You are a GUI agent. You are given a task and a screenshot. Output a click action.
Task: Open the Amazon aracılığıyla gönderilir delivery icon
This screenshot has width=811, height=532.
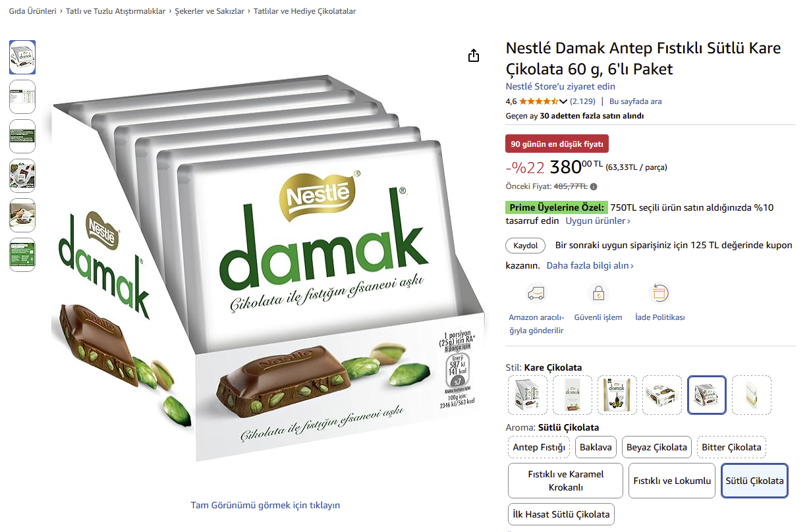pyautogui.click(x=537, y=293)
